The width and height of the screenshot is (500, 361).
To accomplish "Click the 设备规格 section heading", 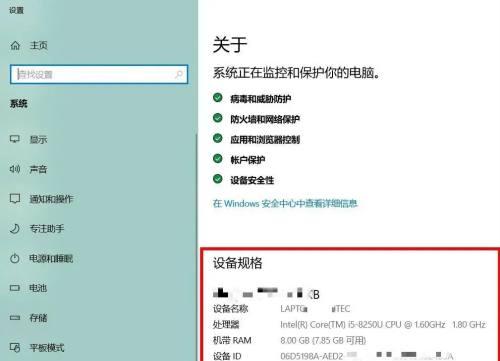I will click(x=238, y=263).
